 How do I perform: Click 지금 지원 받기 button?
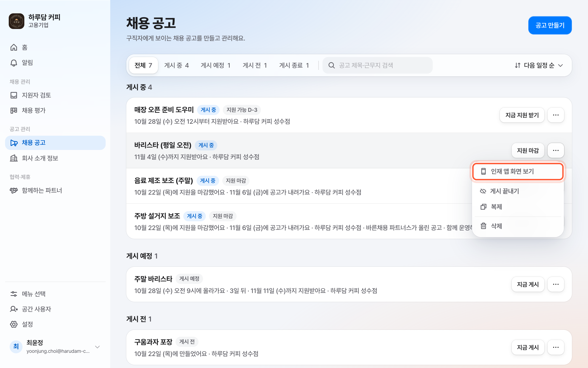(522, 115)
